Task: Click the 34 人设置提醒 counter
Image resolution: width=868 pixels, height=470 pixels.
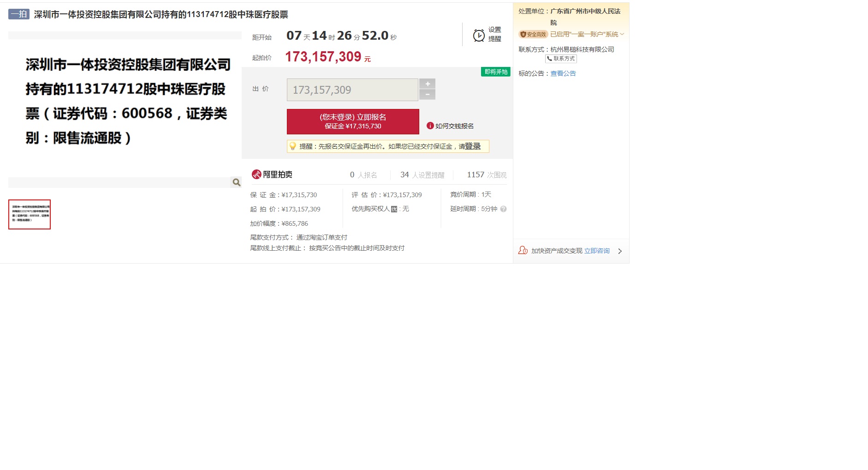Action: point(422,175)
